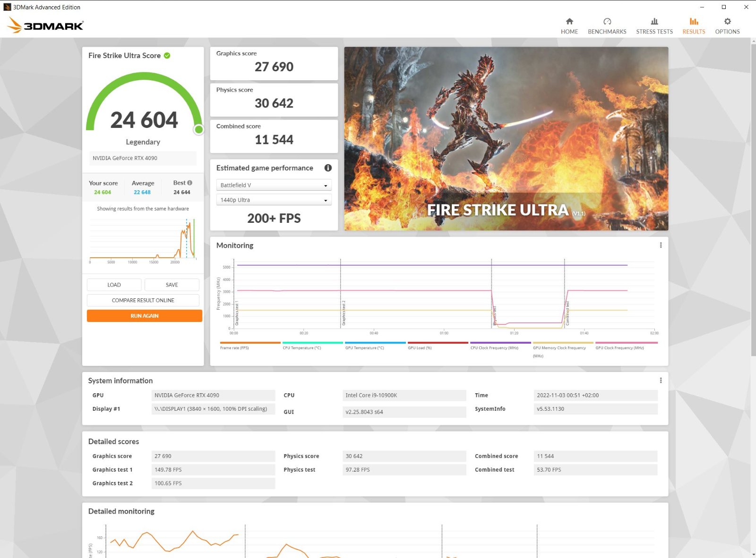Screen dimensions: 756x558
Task: Open the System information three-dot menu
Action: click(661, 380)
